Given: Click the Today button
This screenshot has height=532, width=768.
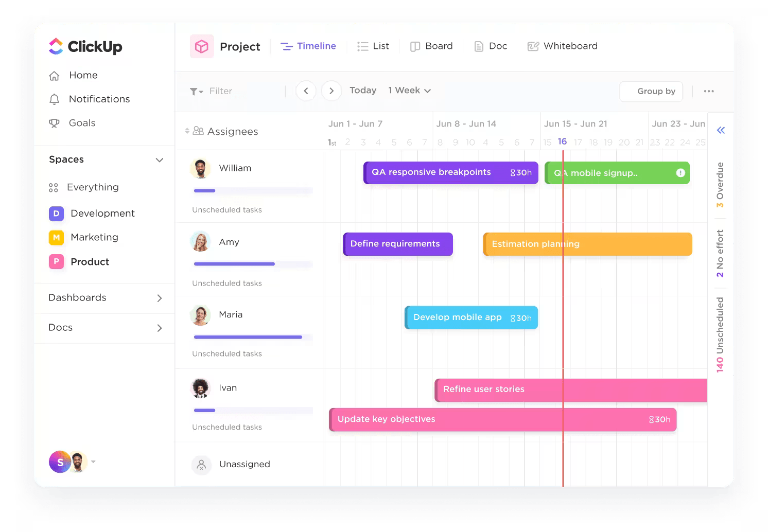Looking at the screenshot, I should click(362, 90).
